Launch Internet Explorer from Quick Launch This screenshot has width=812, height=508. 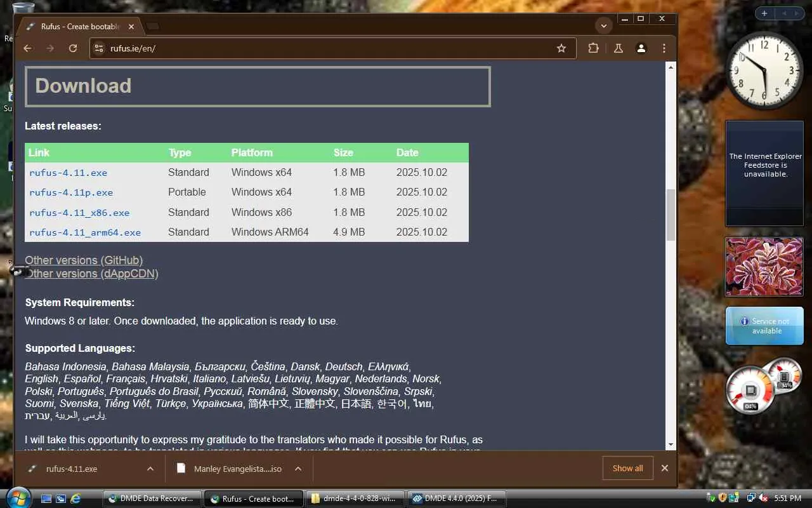75,499
